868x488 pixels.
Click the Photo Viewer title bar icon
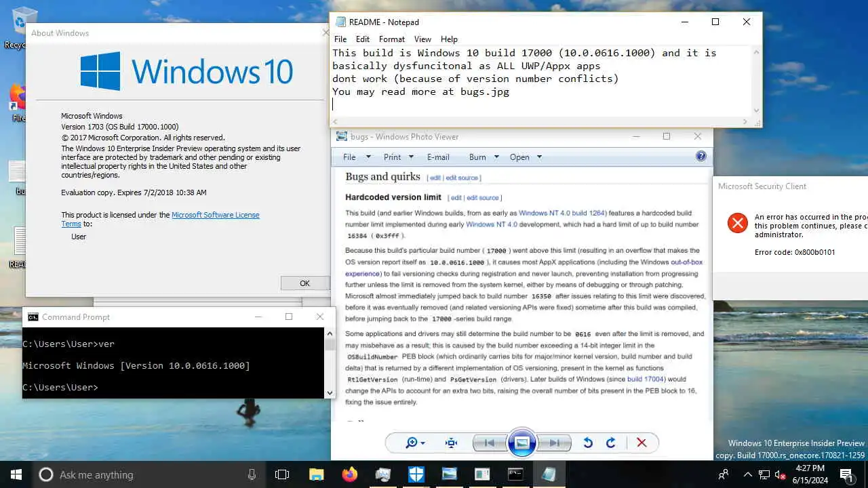(341, 137)
